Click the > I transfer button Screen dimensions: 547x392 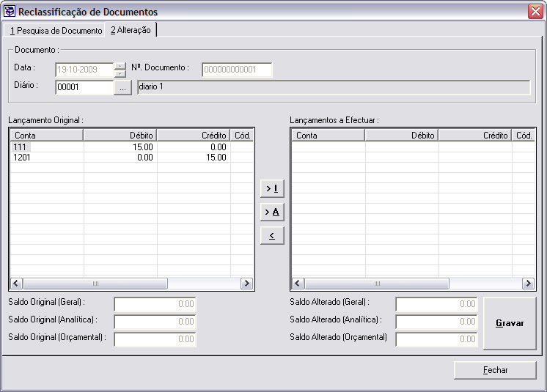tap(272, 188)
